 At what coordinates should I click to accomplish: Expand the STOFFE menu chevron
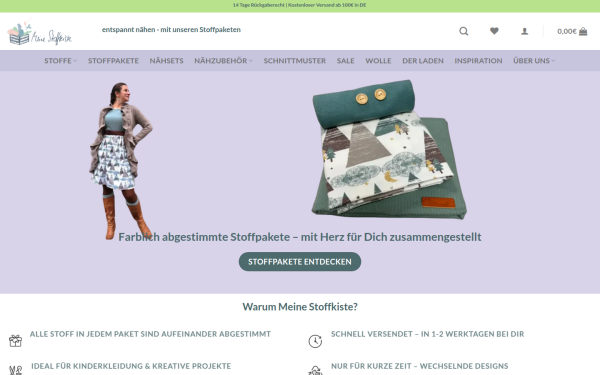(75, 61)
